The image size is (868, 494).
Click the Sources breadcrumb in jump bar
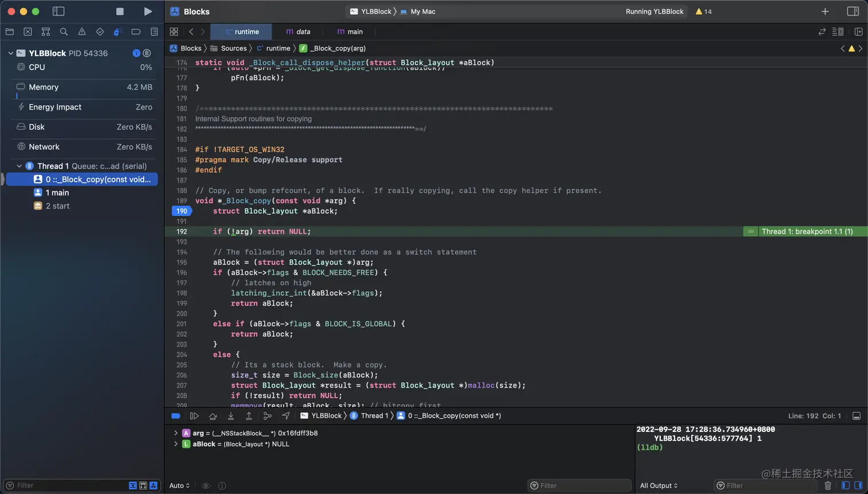pyautogui.click(x=229, y=48)
